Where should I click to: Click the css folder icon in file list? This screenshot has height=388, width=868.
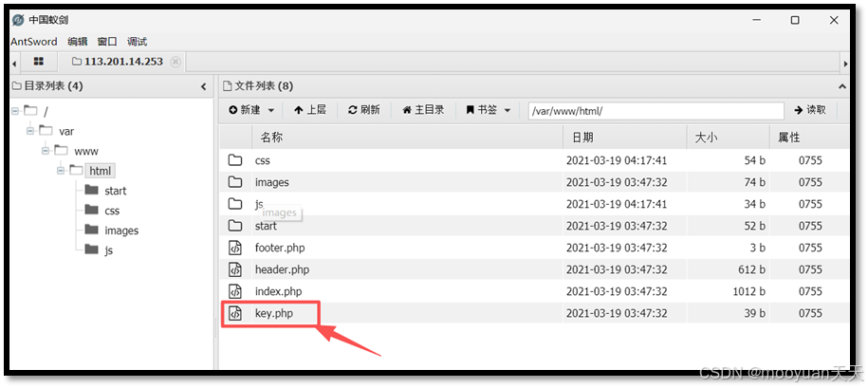pyautogui.click(x=235, y=160)
